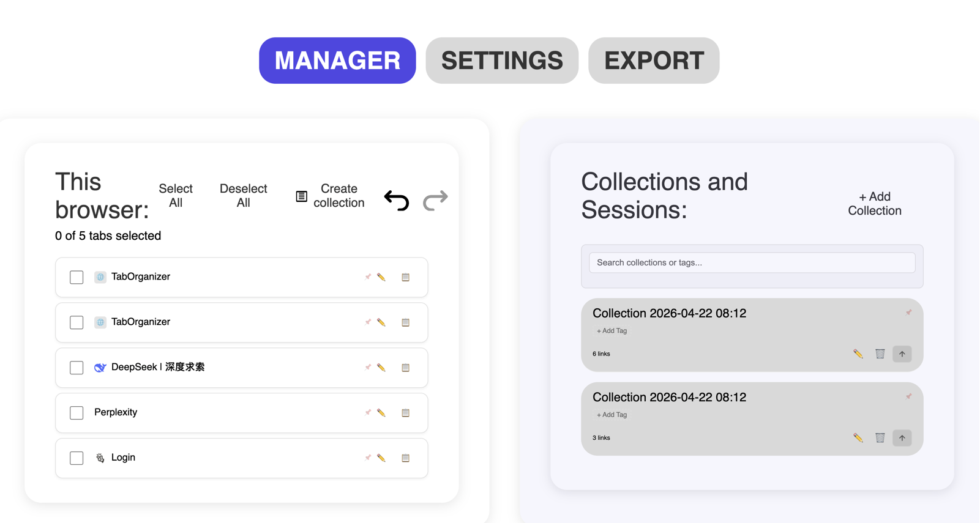Click the 'DeepSeek | 深度求索' title
Screen dimensions: 980x523
tap(158, 367)
